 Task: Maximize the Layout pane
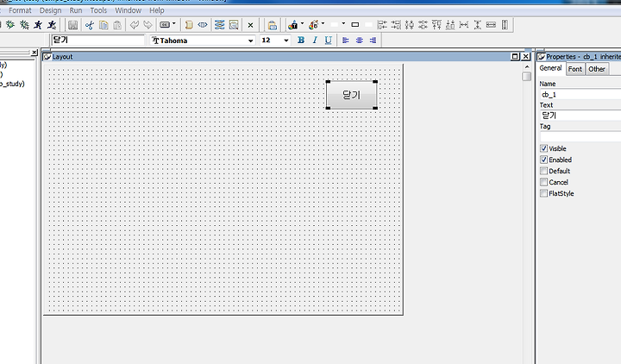(515, 57)
